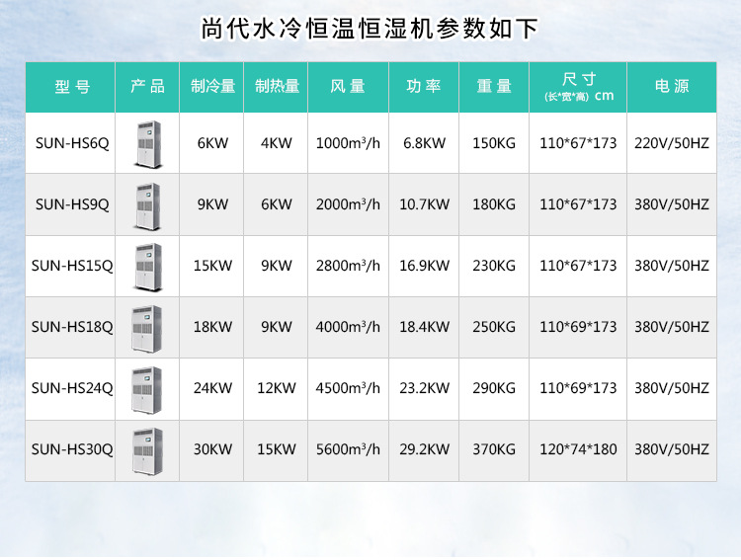The height and width of the screenshot is (560, 741).
Task: Select the 180KG weight cell
Action: [494, 204]
